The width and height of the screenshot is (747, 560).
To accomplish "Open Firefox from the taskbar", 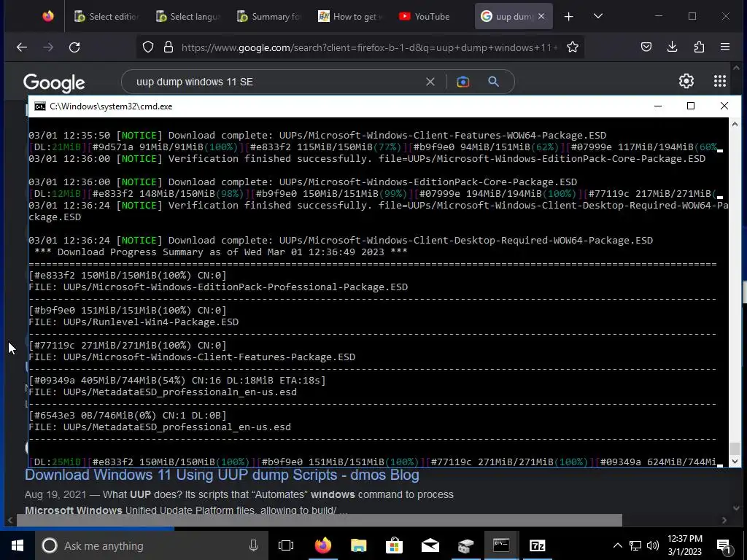I will click(x=322, y=545).
